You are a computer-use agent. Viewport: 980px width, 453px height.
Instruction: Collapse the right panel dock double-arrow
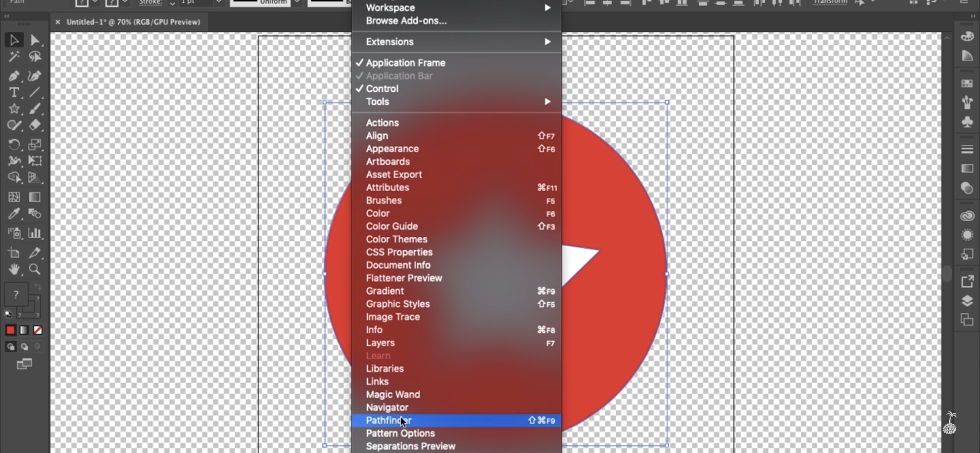coord(973,16)
